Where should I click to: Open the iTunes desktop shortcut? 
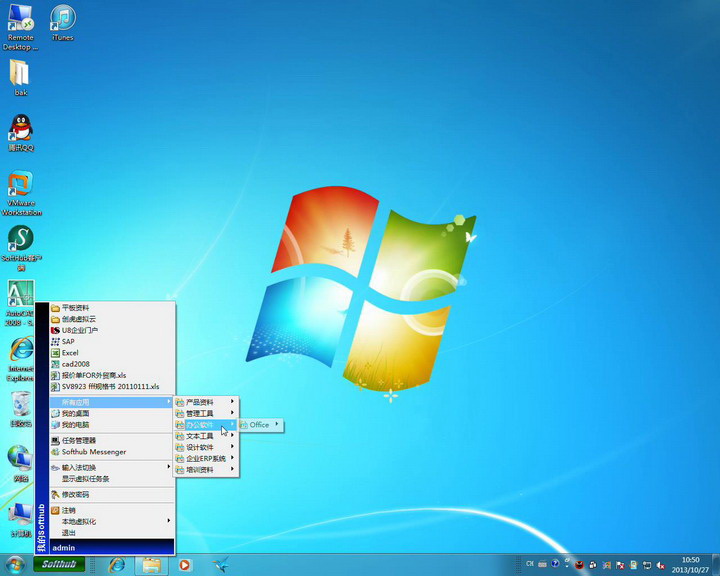click(62, 21)
